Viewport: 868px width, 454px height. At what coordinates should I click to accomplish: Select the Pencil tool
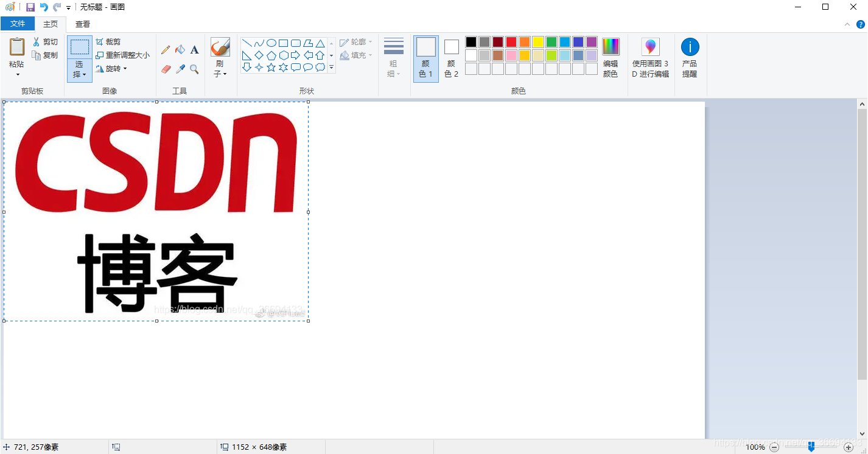166,50
